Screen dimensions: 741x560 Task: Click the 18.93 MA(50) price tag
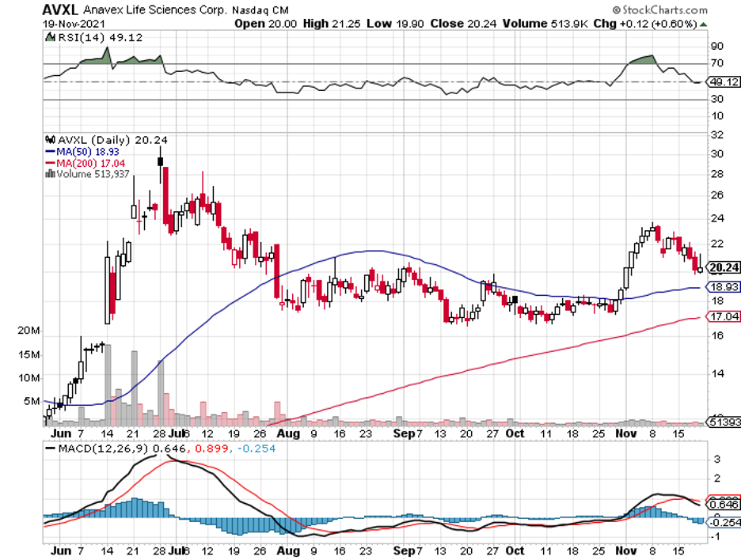pos(723,286)
